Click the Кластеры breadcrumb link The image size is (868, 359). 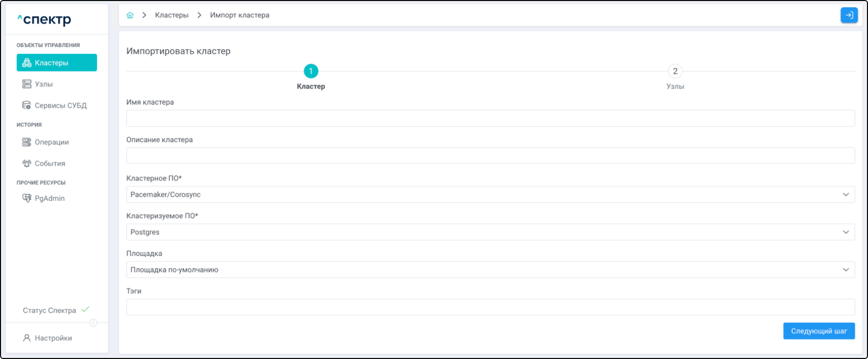point(172,15)
